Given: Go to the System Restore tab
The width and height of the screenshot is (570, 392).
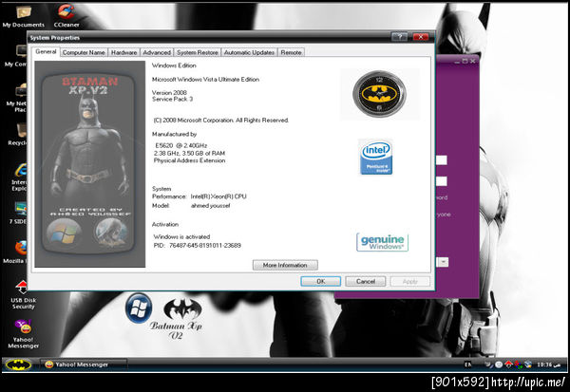Looking at the screenshot, I should (x=198, y=53).
